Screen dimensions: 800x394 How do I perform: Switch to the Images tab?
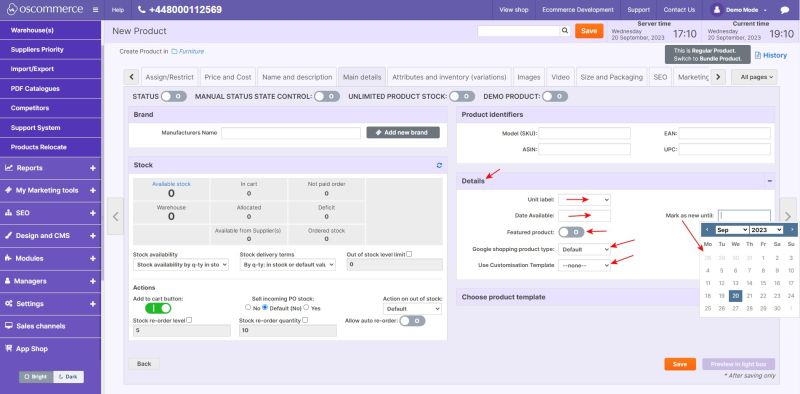point(529,77)
